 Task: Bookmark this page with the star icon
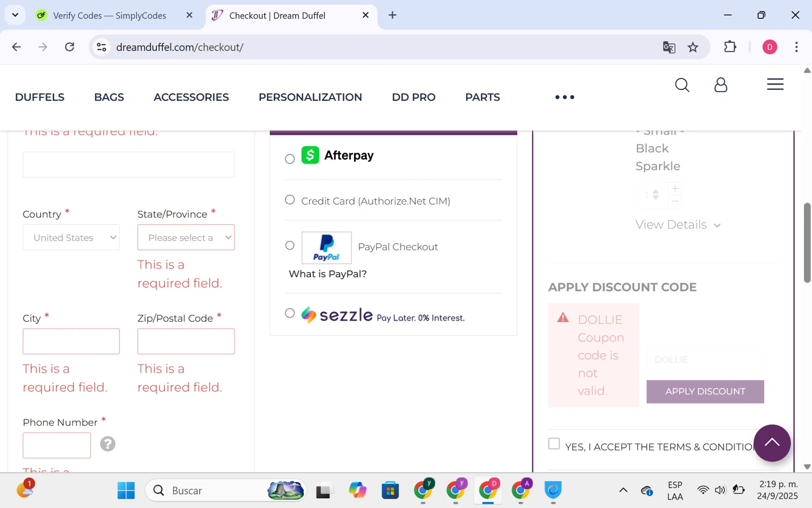click(x=693, y=47)
